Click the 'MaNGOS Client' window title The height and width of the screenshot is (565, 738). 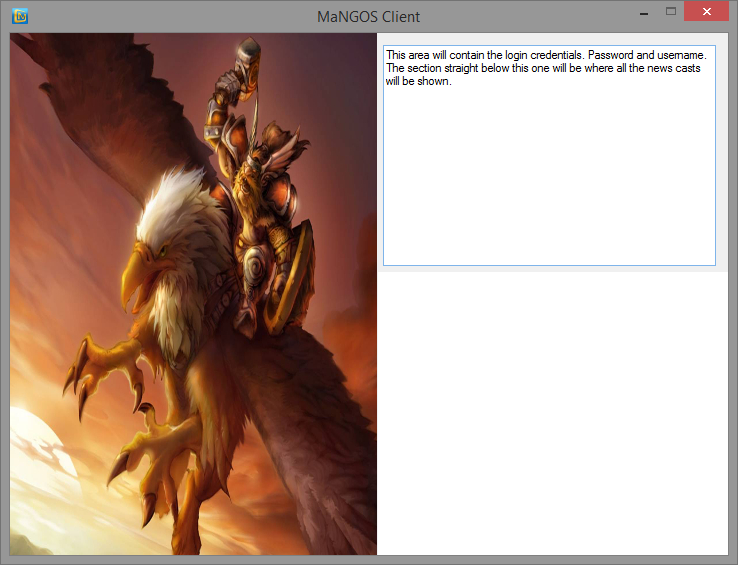[369, 17]
